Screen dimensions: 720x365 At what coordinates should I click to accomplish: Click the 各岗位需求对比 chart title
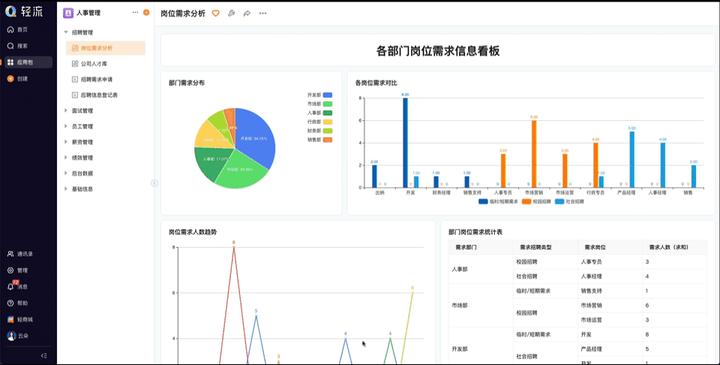coord(376,83)
